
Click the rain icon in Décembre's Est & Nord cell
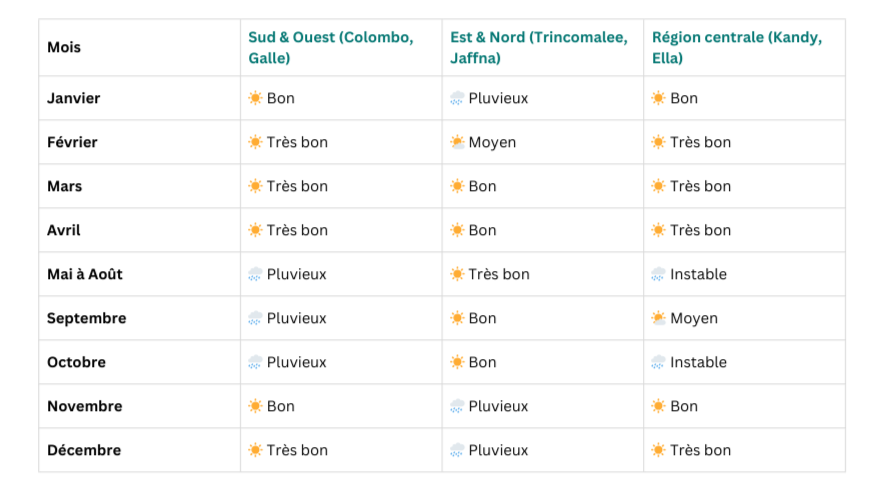tap(457, 450)
